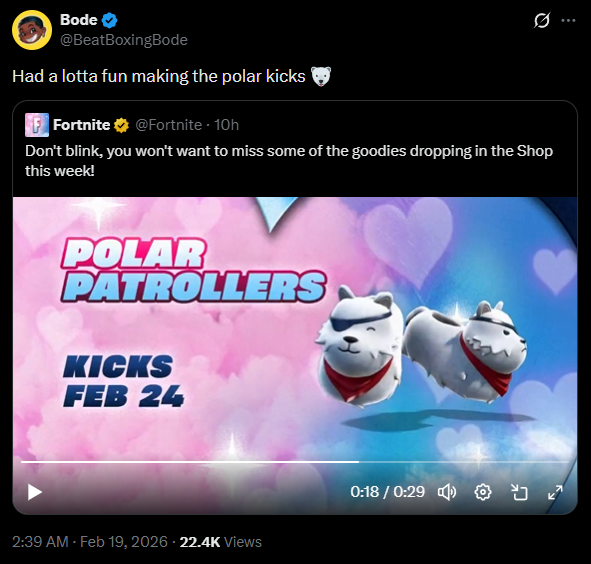Click the Bode display name
This screenshot has height=564, width=591.
[78, 20]
